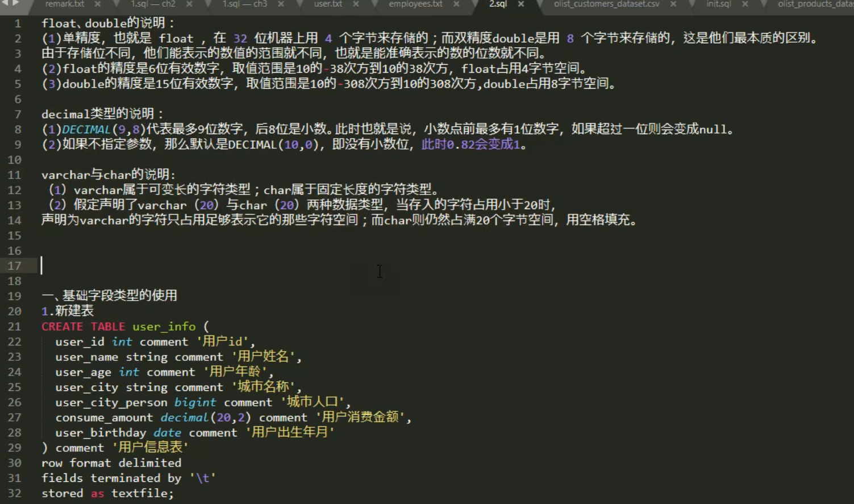Close the employees.txt tab with its x
The image size is (854, 504).
(457, 5)
